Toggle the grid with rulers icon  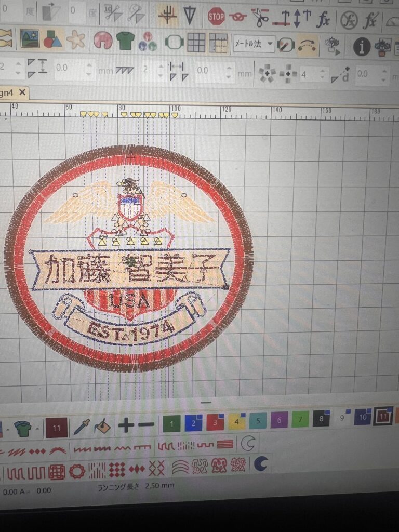[218, 43]
